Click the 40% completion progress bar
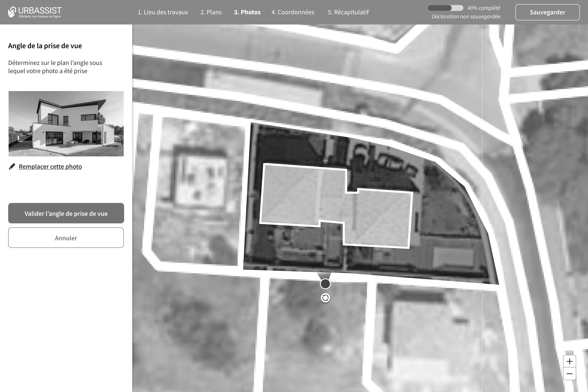Viewport: 588px width, 392px height. coord(445,8)
